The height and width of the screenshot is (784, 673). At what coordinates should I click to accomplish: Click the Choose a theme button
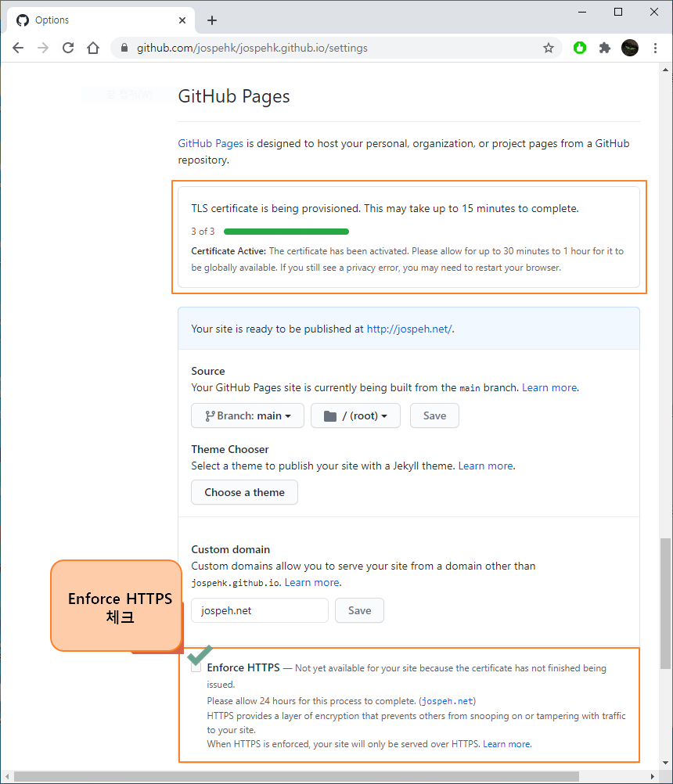(244, 492)
